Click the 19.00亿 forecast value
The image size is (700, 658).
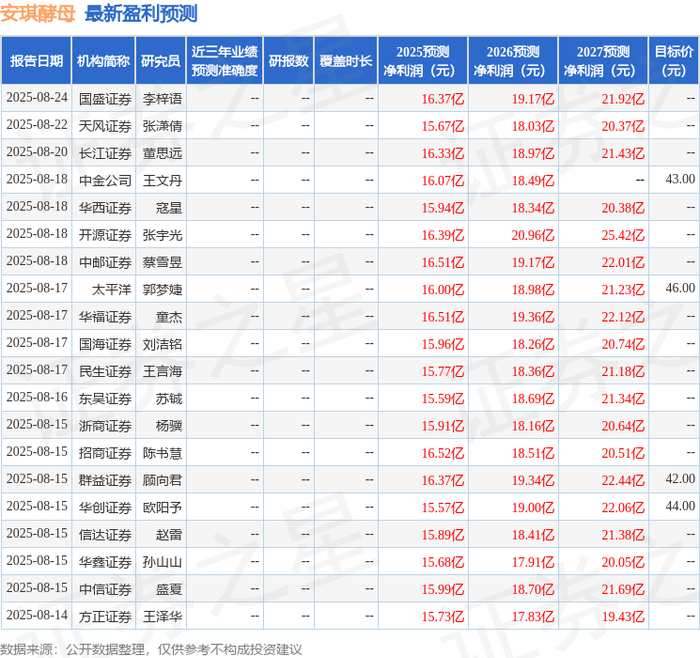click(x=533, y=507)
